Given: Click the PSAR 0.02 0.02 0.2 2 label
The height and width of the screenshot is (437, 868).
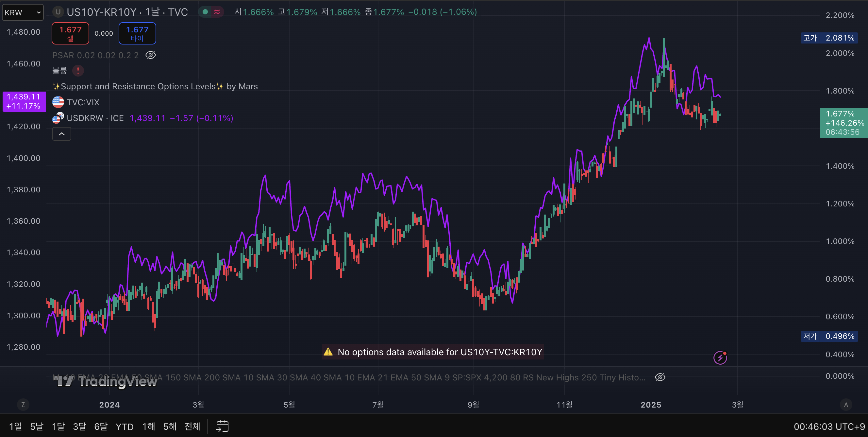Looking at the screenshot, I should click(95, 55).
